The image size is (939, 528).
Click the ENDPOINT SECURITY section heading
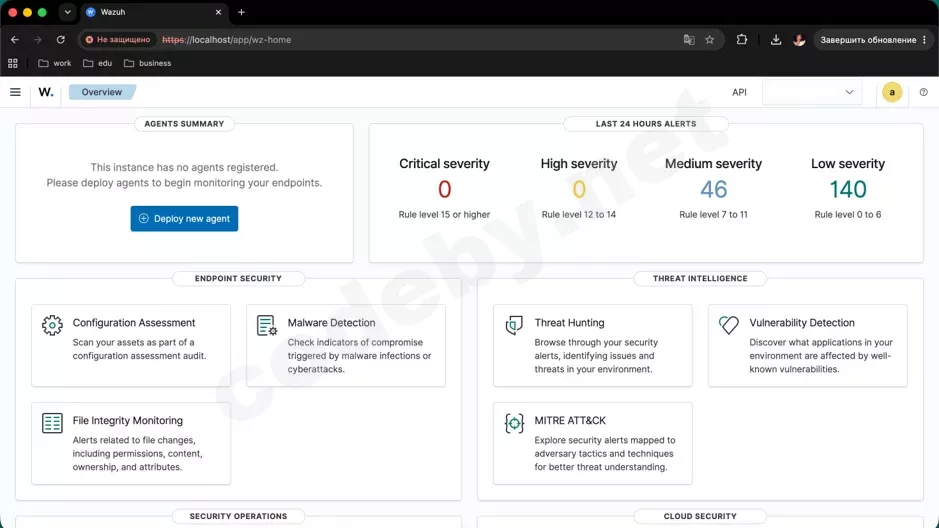click(x=238, y=278)
